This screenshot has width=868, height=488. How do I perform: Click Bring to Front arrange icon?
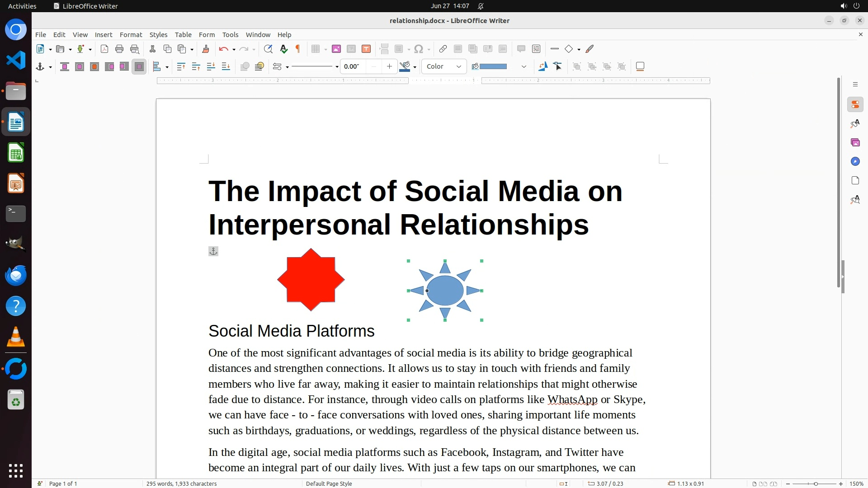(181, 66)
